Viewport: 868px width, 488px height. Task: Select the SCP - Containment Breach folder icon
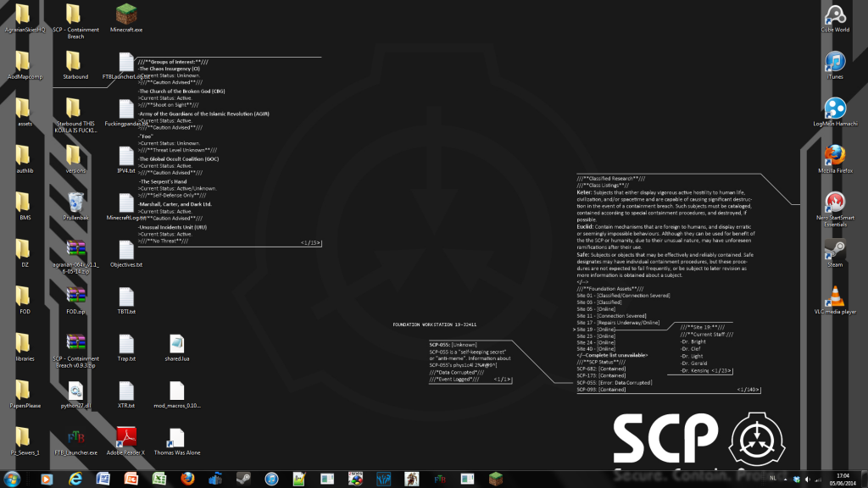[x=73, y=15]
